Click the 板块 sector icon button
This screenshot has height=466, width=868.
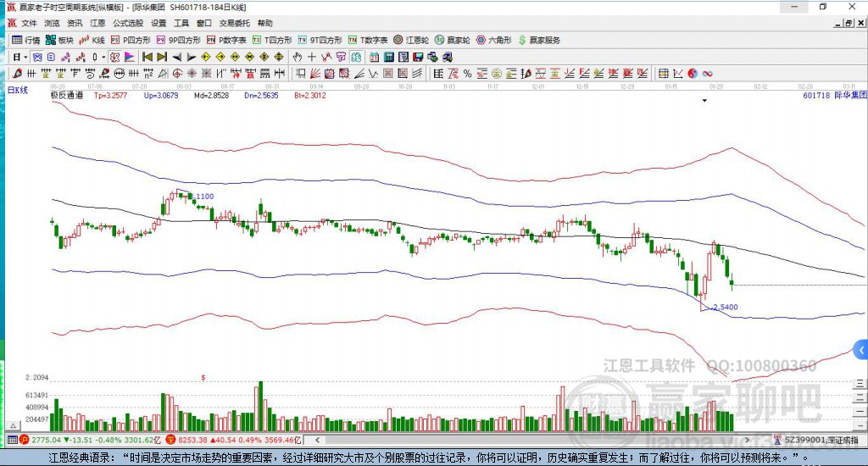tap(59, 40)
